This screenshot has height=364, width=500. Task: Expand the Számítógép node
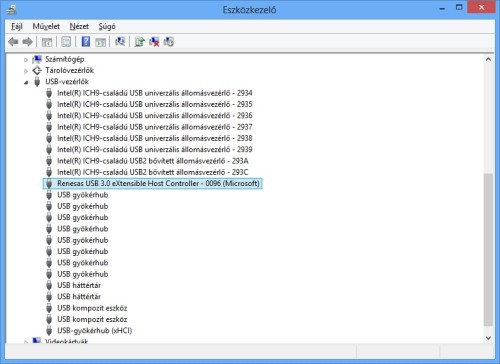[x=26, y=60]
